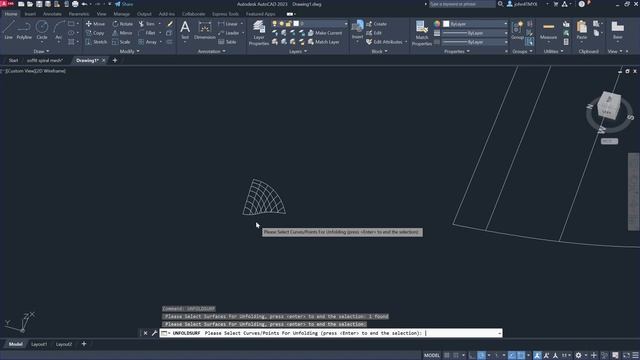
Task: Click Make Current layer button
Action: pyautogui.click(x=325, y=33)
